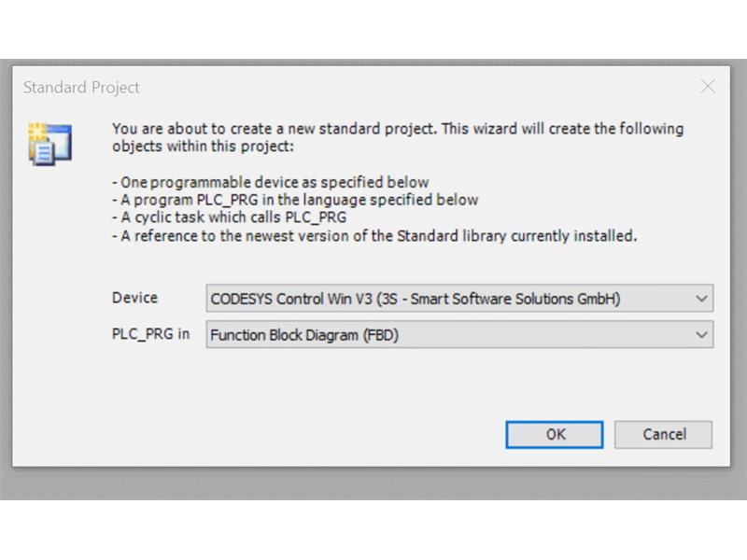
Task: Click the 'A program PLC_PRG' bullet line
Action: (295, 200)
